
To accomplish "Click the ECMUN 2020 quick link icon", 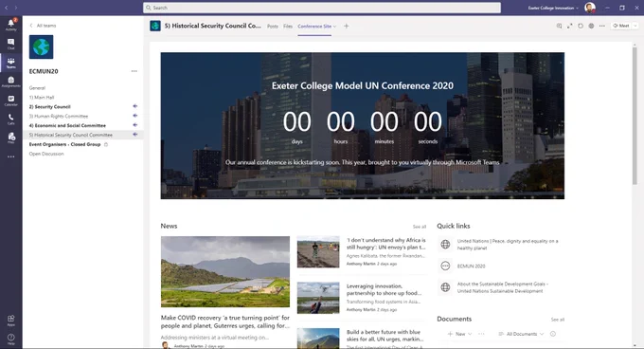I will tap(445, 266).
